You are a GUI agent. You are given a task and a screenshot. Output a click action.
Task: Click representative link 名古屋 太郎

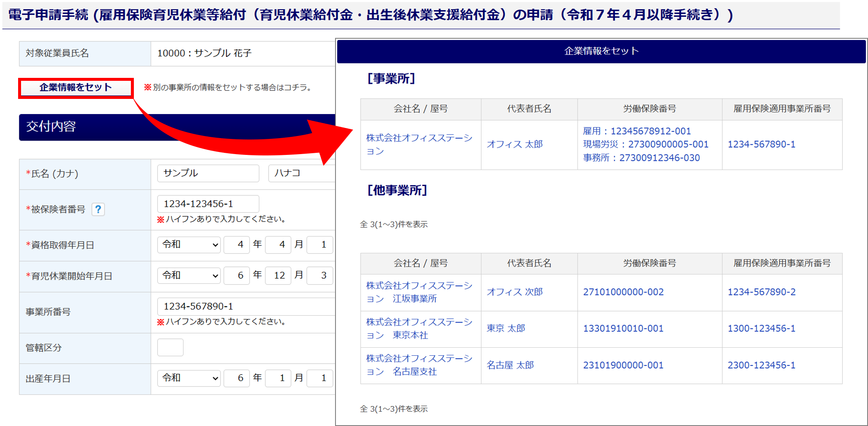click(510, 365)
